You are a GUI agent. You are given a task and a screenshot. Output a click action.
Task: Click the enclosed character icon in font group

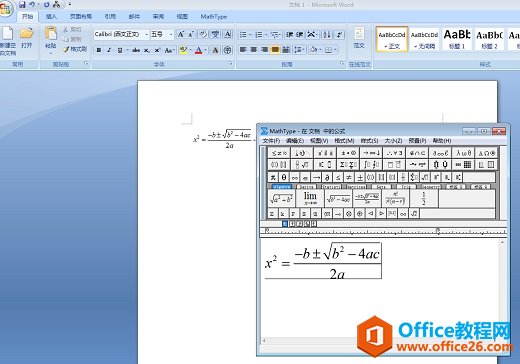(227, 50)
